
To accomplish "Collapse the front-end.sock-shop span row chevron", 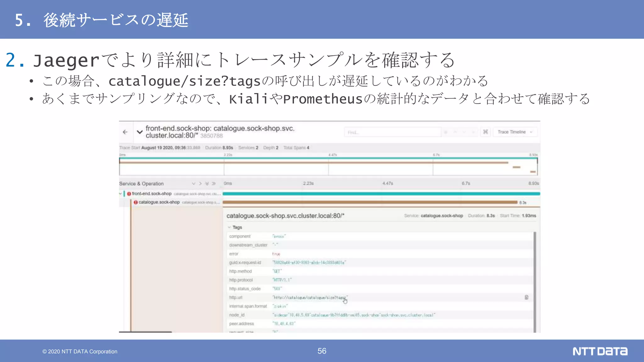I will 120,194.
